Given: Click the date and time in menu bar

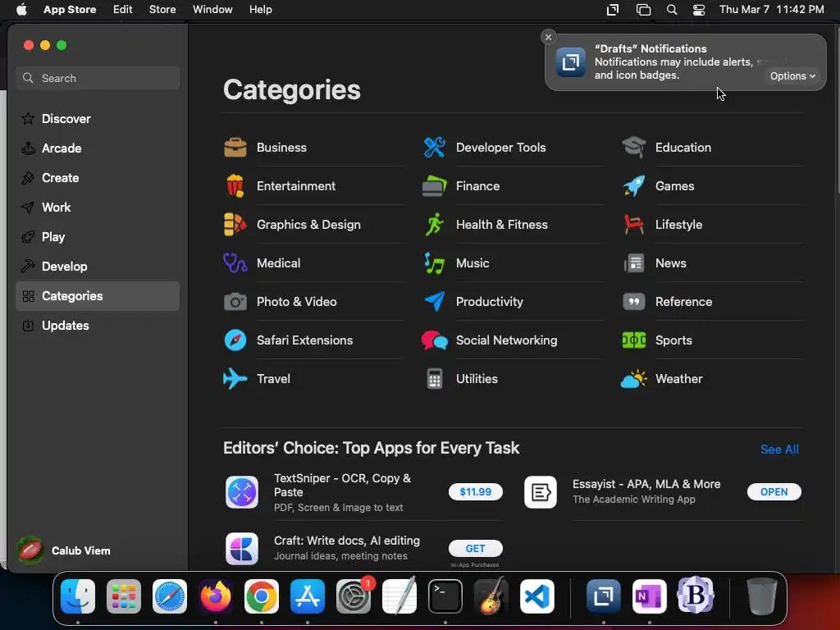Looking at the screenshot, I should (x=771, y=10).
